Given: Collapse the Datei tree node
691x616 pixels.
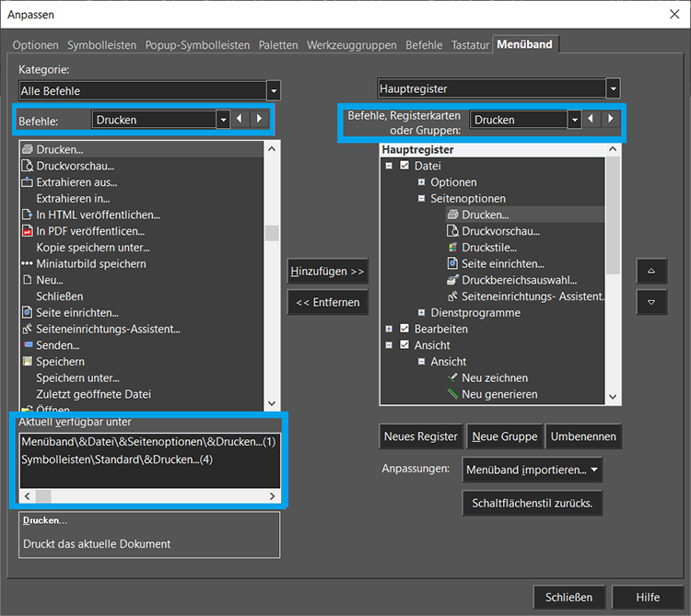Looking at the screenshot, I should pyautogui.click(x=389, y=166).
